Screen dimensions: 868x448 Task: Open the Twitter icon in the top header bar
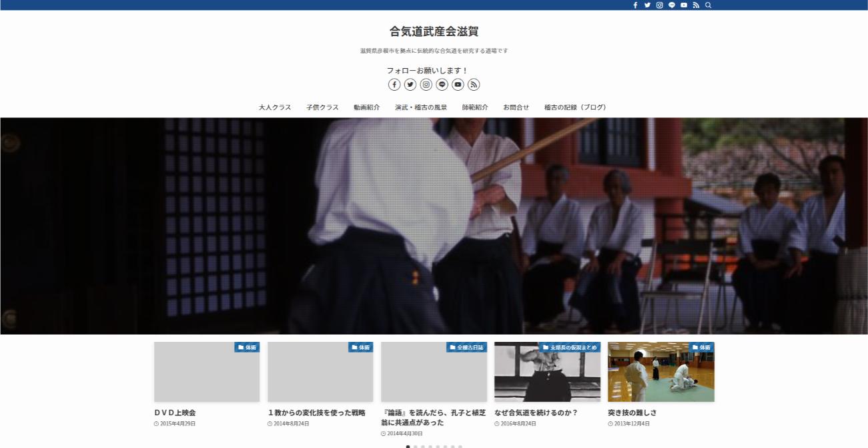(647, 5)
